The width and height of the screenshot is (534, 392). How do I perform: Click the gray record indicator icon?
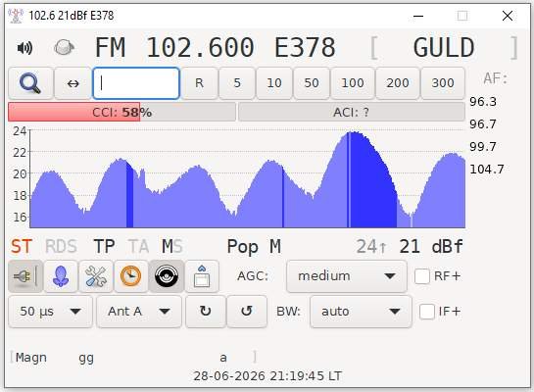click(64, 47)
